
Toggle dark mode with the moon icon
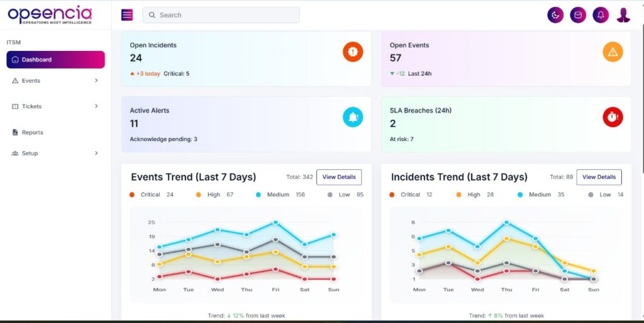coord(555,15)
